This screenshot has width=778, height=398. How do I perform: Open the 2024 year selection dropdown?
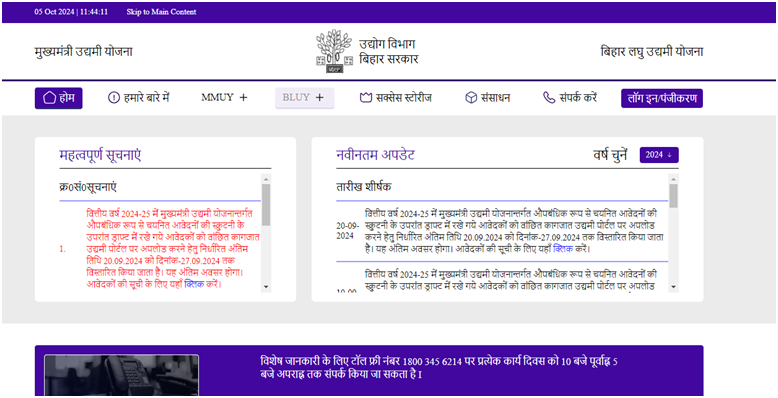tap(659, 155)
